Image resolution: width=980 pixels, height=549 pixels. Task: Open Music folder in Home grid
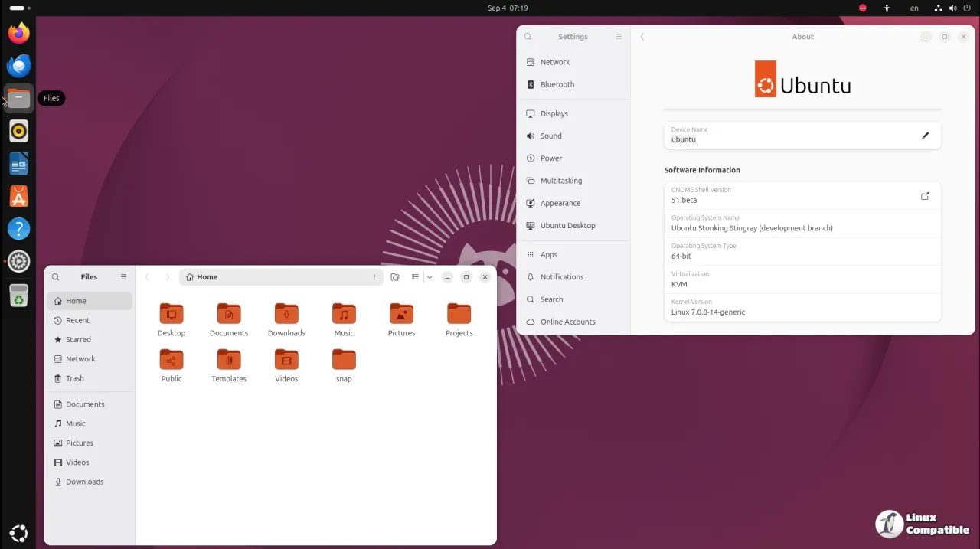pyautogui.click(x=344, y=319)
